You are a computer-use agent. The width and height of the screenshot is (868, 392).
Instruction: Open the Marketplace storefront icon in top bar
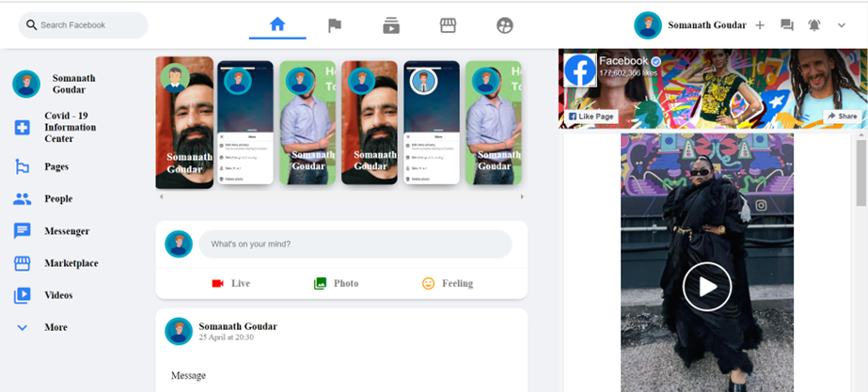[x=448, y=25]
